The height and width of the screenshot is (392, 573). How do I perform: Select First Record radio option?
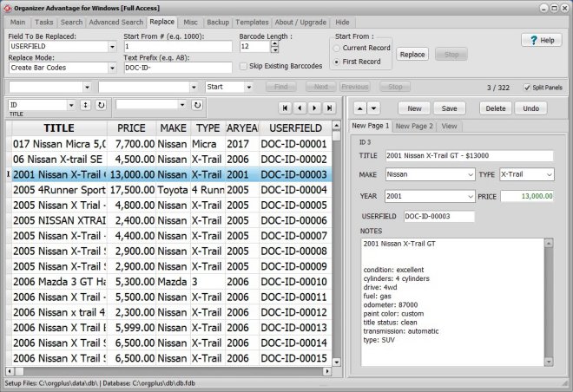[337, 62]
